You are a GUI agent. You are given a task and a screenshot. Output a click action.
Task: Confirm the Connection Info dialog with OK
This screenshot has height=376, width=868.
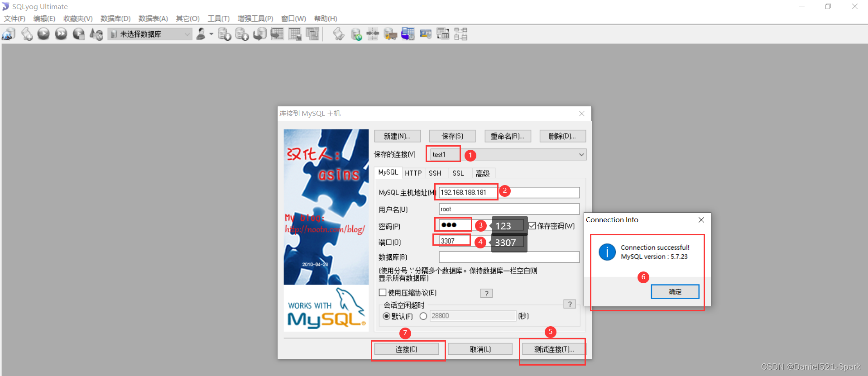click(x=675, y=292)
